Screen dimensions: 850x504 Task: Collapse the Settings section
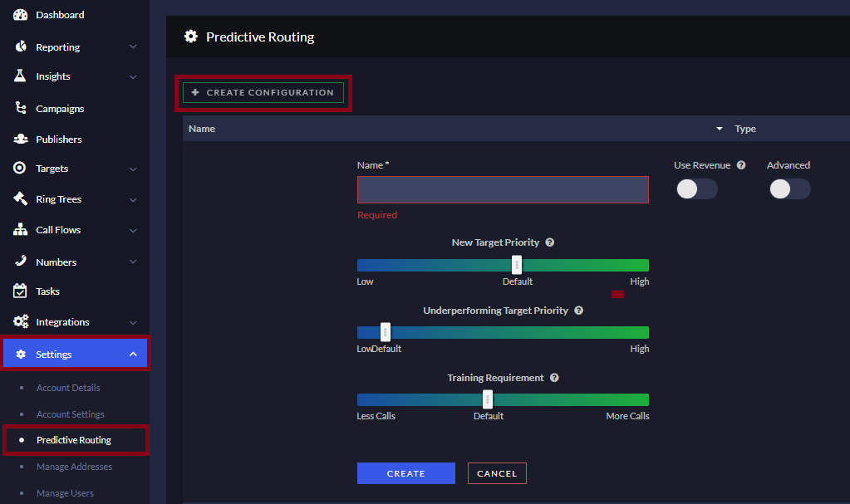coord(133,355)
